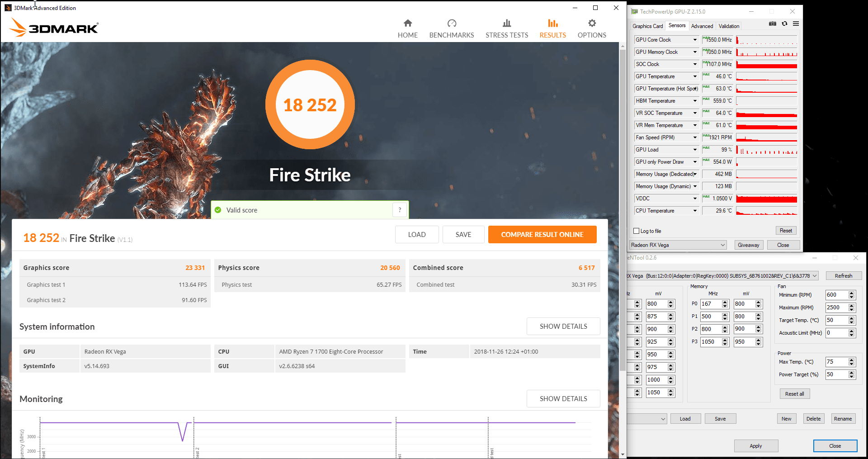Screen dimensions: 868x459
Task: Expand the GPU Core Clock sensor dropdown
Action: [x=695, y=40]
